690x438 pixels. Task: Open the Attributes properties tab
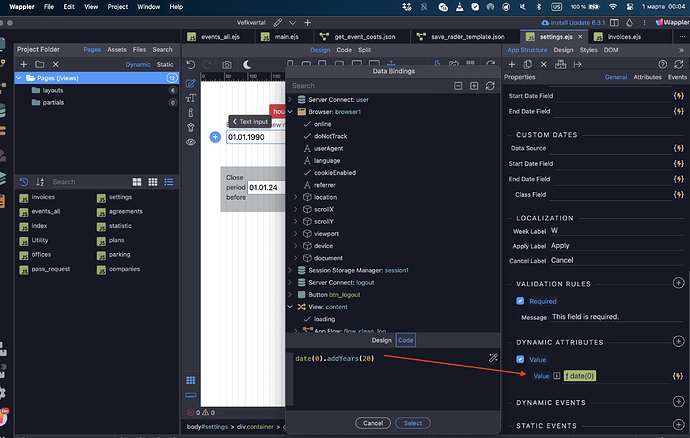(x=647, y=77)
